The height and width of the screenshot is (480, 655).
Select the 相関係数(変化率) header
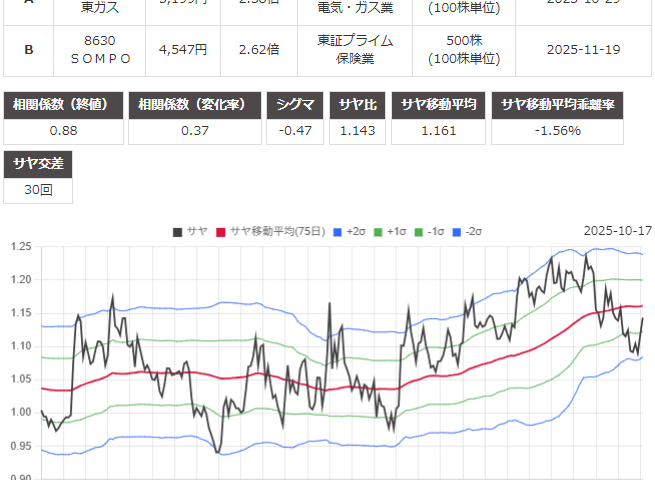(196, 105)
